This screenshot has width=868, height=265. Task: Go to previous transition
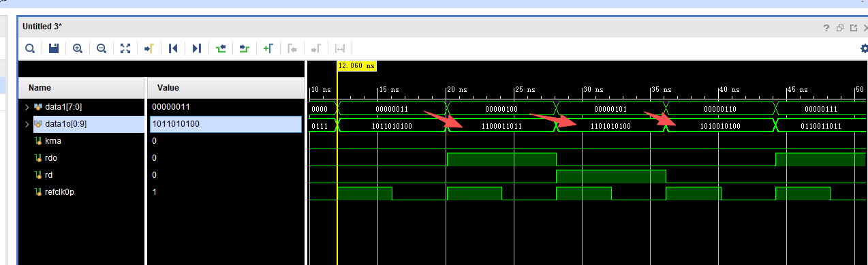pyautogui.click(x=221, y=48)
